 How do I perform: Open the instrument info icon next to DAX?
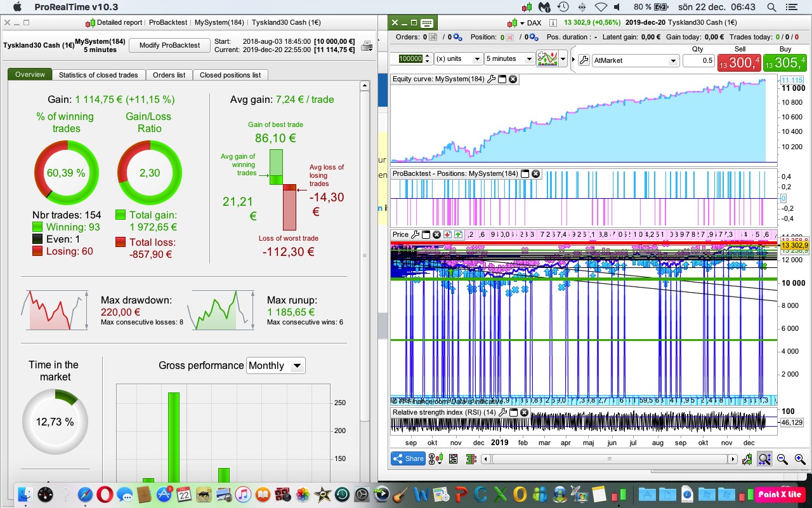553,23
